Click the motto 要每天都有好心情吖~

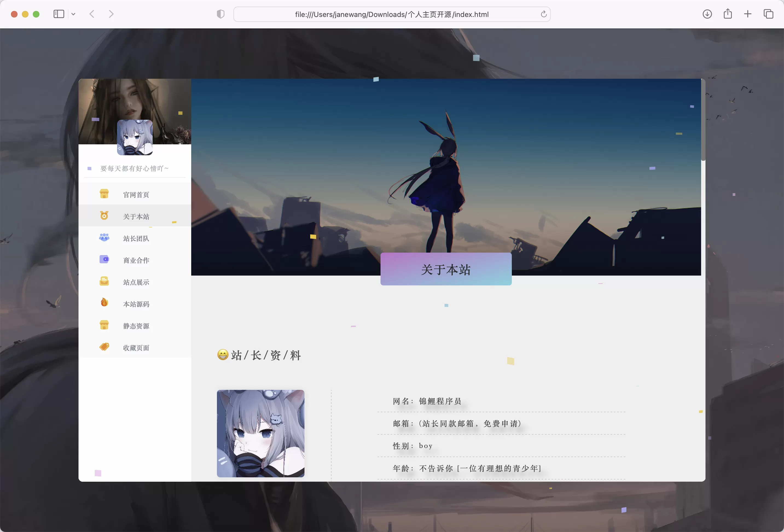coord(134,169)
